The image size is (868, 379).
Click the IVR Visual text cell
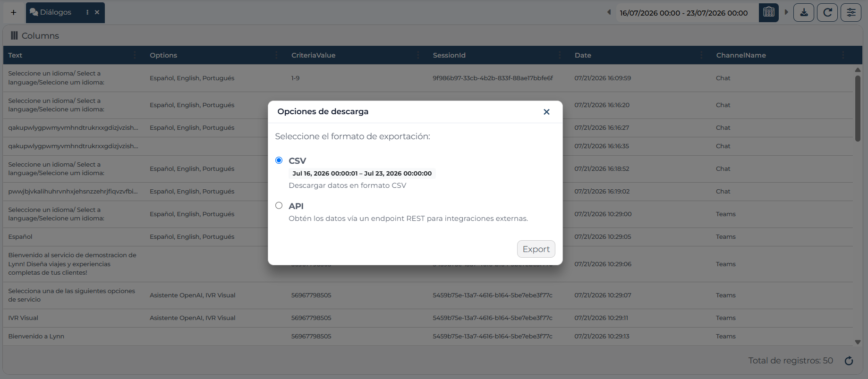point(23,318)
